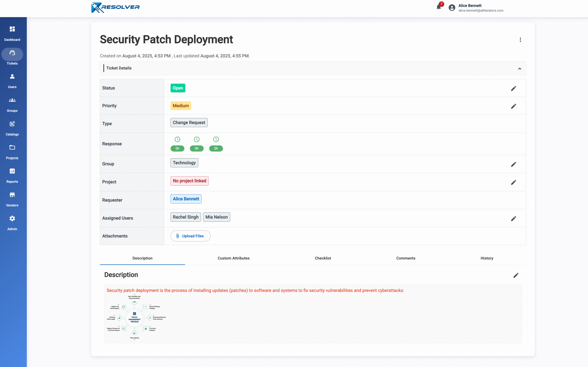Open the Vendors sidebar icon

[x=12, y=199]
